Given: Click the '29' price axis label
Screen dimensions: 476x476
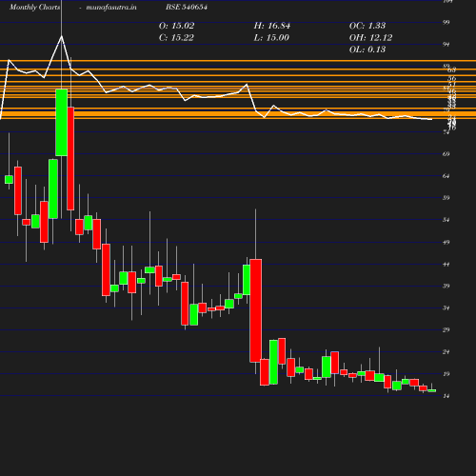Looking at the screenshot, I should pyautogui.click(x=446, y=330).
